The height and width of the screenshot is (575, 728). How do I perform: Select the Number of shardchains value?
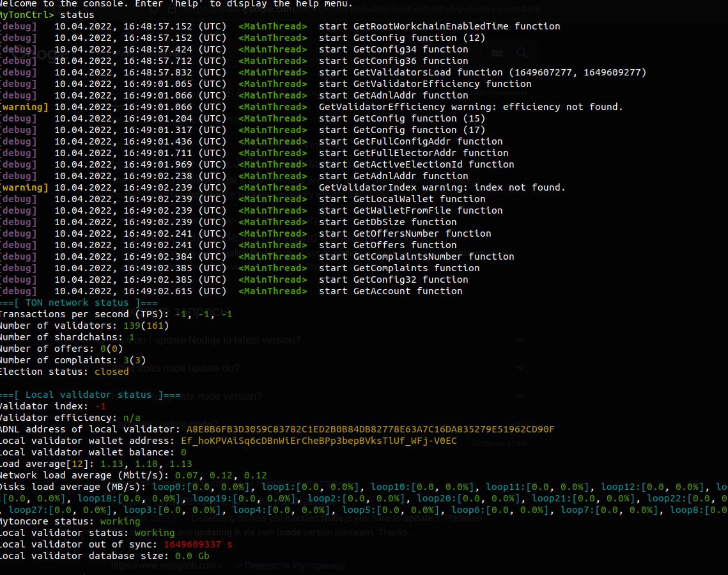point(132,337)
